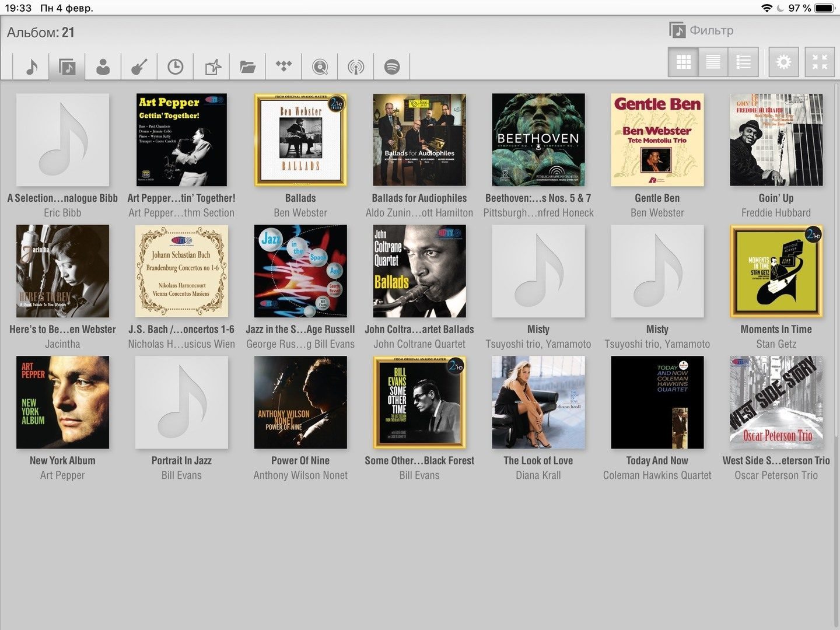Image resolution: width=840 pixels, height=630 pixels.
Task: Open the guitar genre tab
Action: point(139,66)
